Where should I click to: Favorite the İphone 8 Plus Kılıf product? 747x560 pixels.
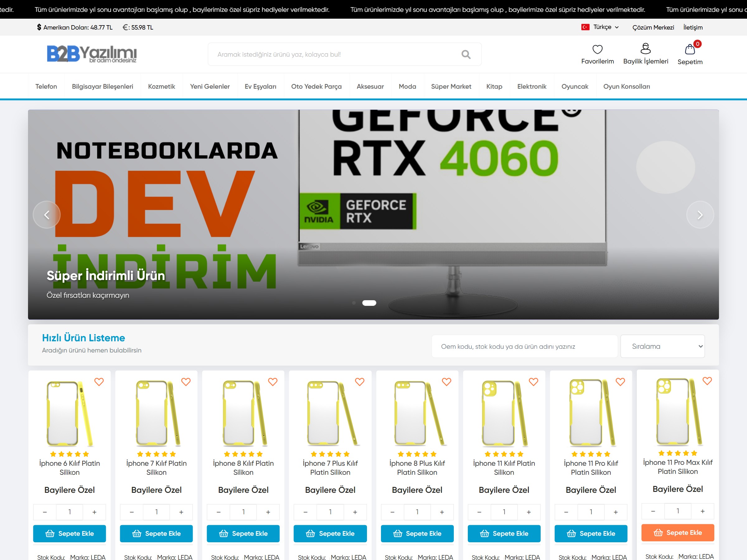(x=446, y=382)
